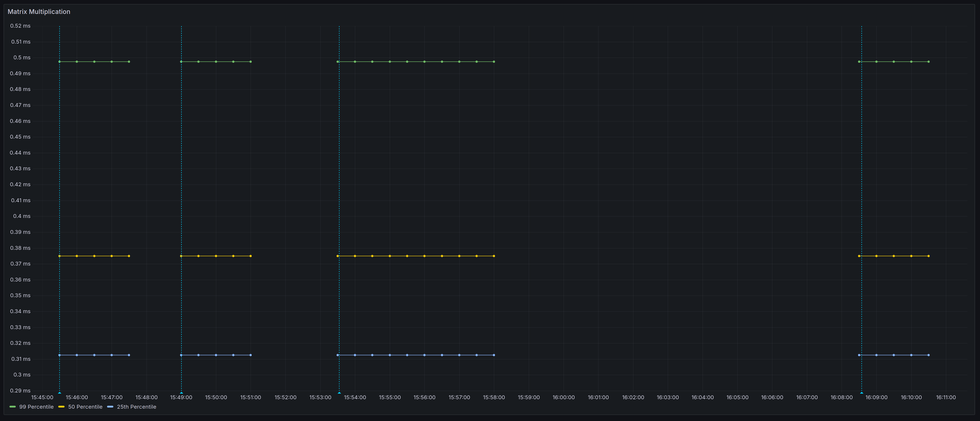Screen dimensions: 980x421
Task: Click the blue 25th Percentile color swatch
Action: 110,407
